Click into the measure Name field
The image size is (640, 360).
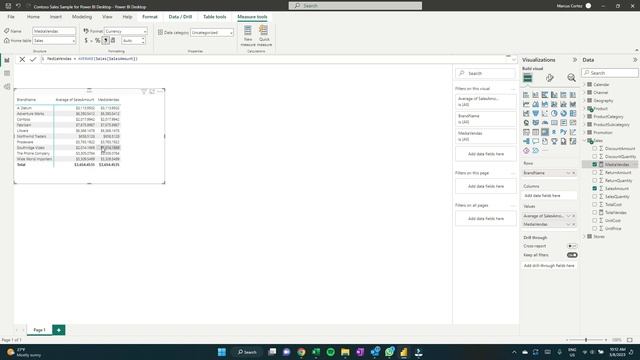[x=54, y=31]
